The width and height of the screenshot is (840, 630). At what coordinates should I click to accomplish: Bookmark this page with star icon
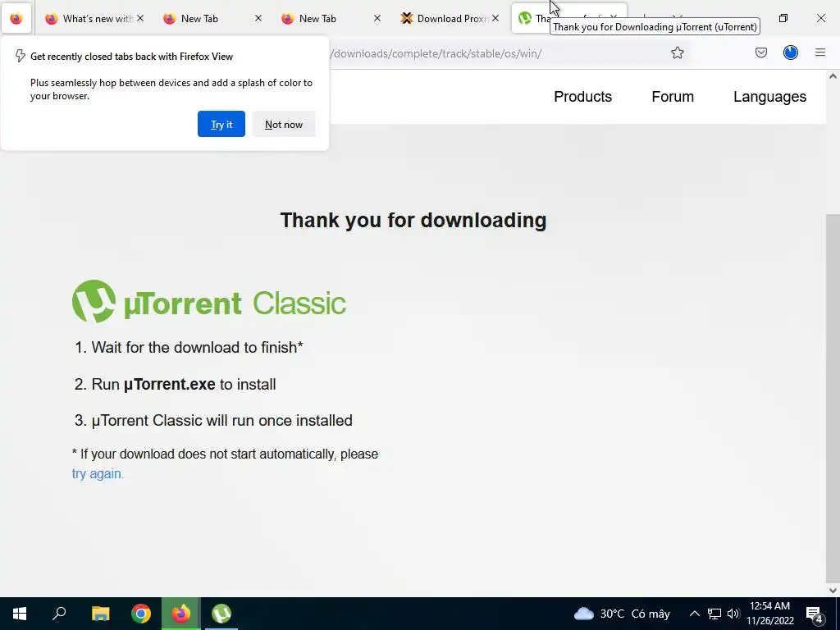[677, 52]
